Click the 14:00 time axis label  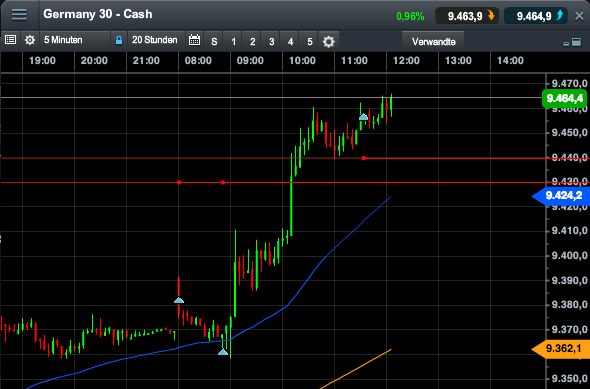510,61
